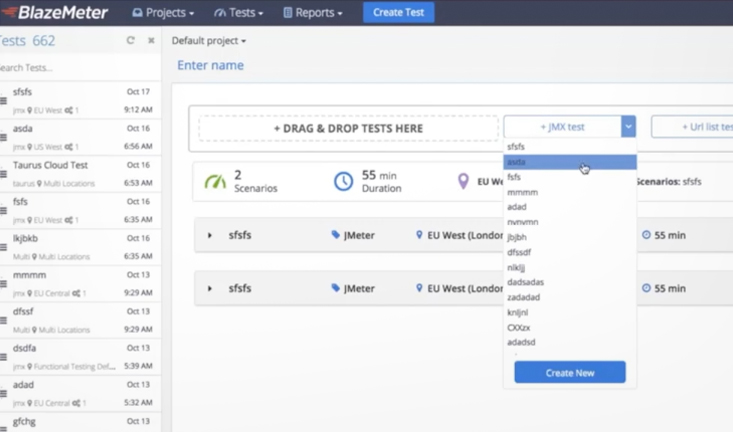The width and height of the screenshot is (733, 432).
Task: Select zadadad in the JMX dropdown list
Action: click(x=570, y=297)
